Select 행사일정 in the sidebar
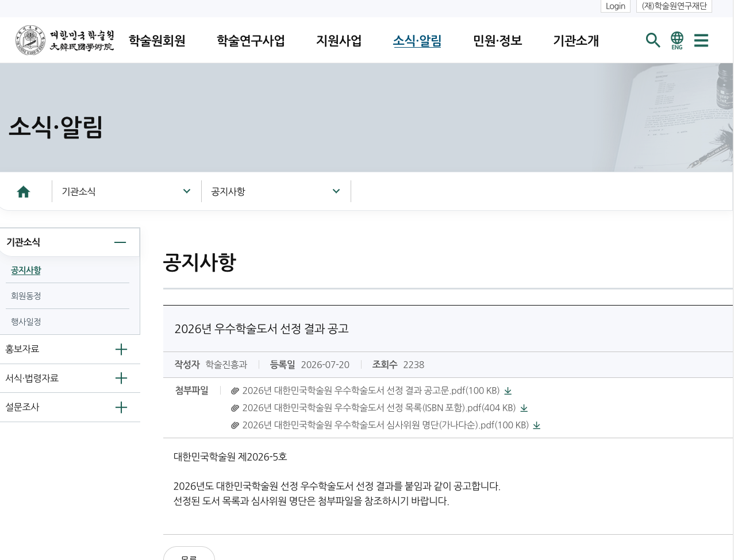 click(x=26, y=322)
